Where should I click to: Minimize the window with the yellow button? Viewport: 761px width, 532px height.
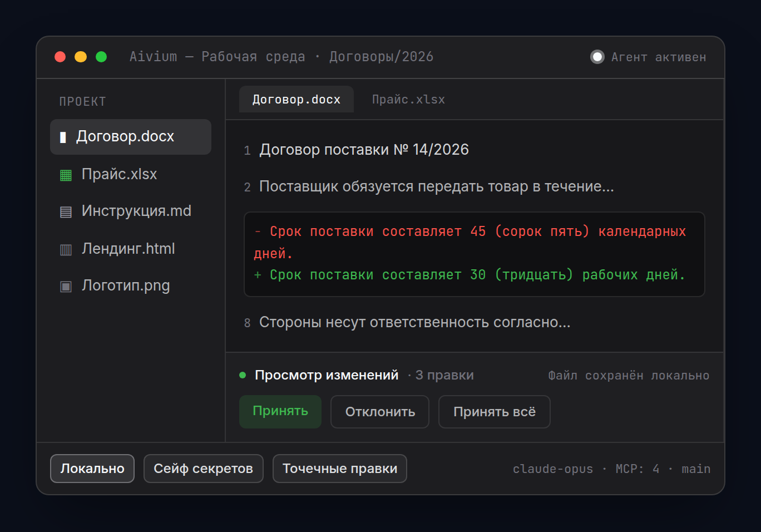click(x=81, y=57)
